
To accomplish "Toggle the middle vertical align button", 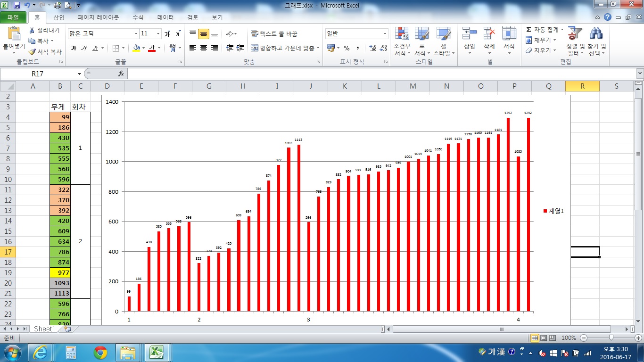I will pos(204,34).
